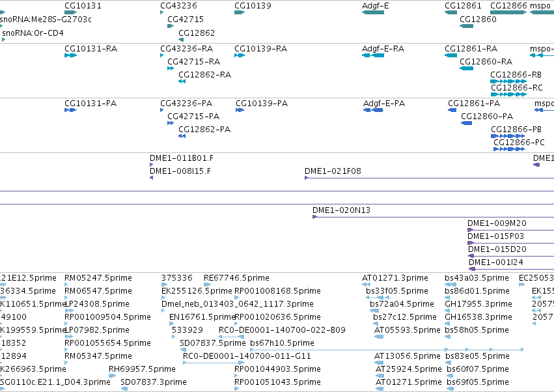Click the LP24308.5prime EST label
Image resolution: width=554 pixels, height=392 pixels.
(98, 304)
